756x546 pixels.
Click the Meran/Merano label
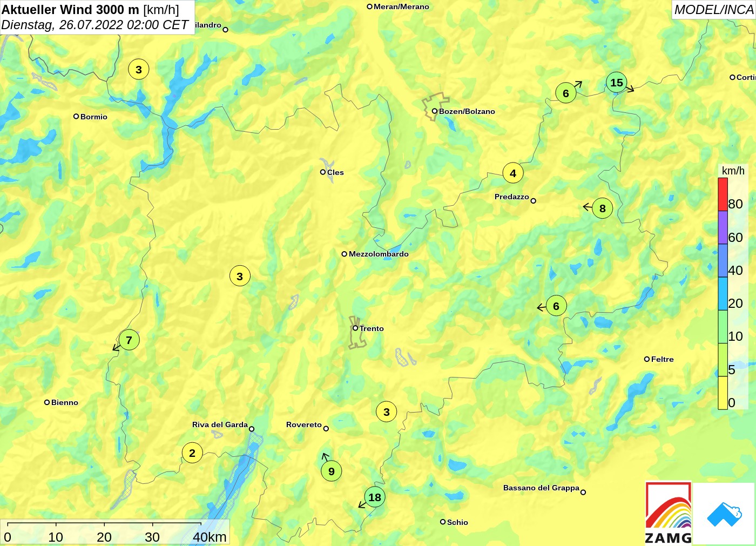401,6
